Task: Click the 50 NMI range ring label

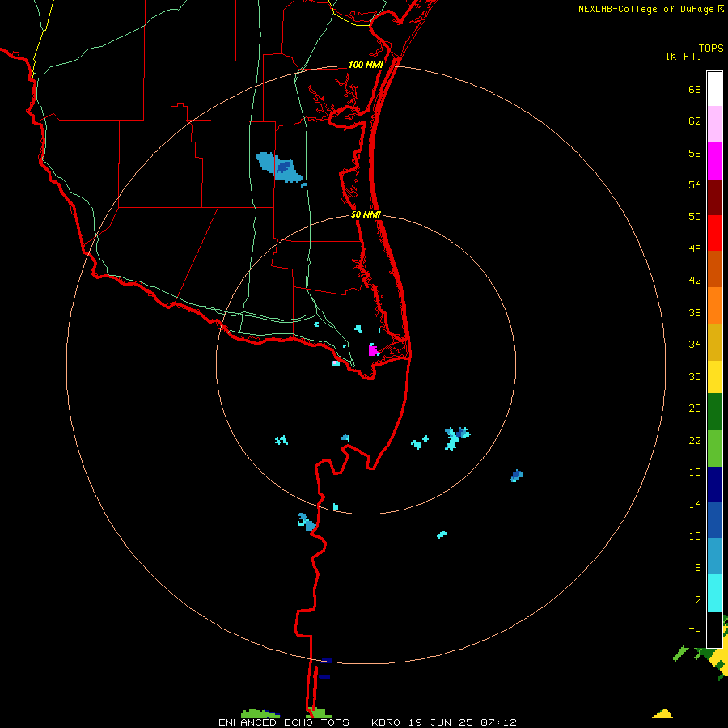Action: pyautogui.click(x=366, y=214)
